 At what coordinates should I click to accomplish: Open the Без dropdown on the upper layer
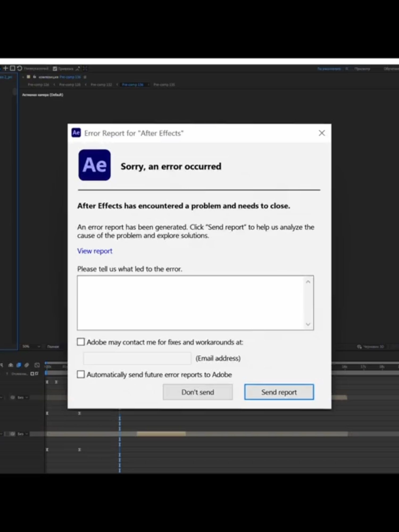coord(23,397)
